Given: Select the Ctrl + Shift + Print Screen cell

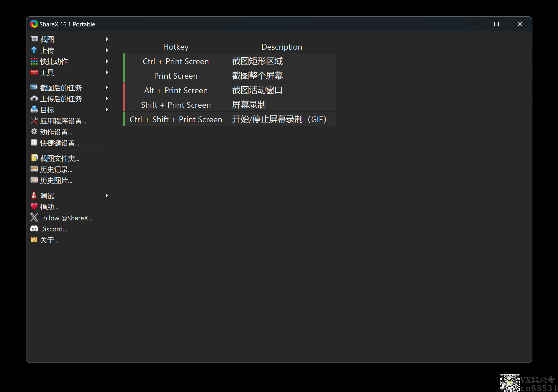Looking at the screenshot, I should (x=176, y=119).
